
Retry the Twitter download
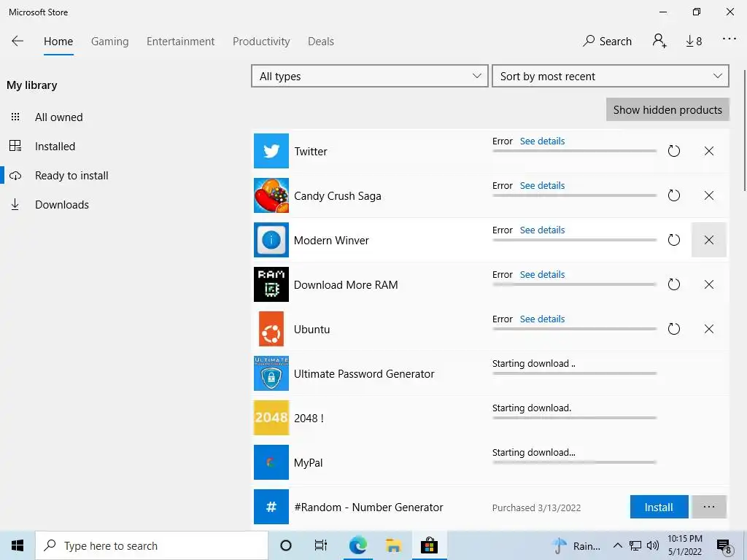point(673,151)
